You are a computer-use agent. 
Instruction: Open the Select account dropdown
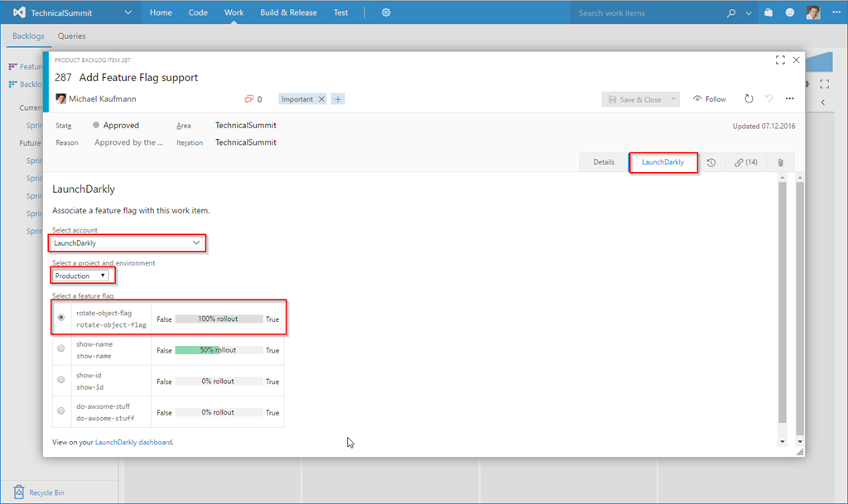(x=128, y=243)
